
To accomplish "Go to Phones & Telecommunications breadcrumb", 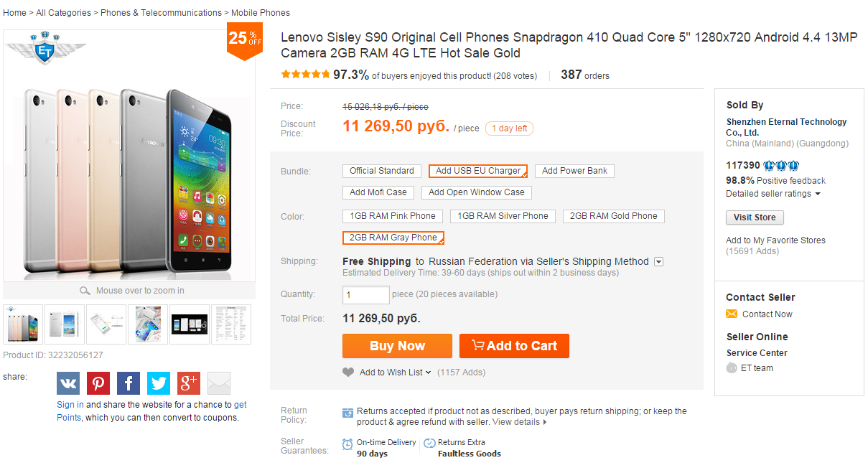I will click(x=161, y=13).
